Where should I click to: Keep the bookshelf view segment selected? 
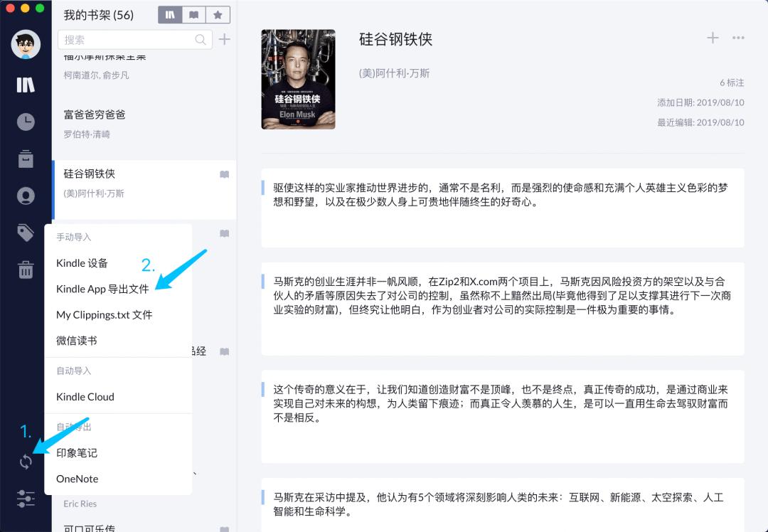point(169,14)
